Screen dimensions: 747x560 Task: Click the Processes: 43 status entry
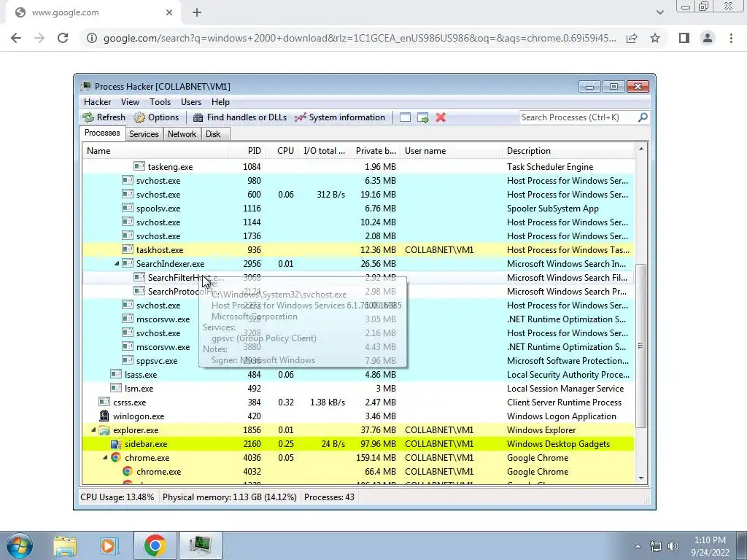coord(329,497)
